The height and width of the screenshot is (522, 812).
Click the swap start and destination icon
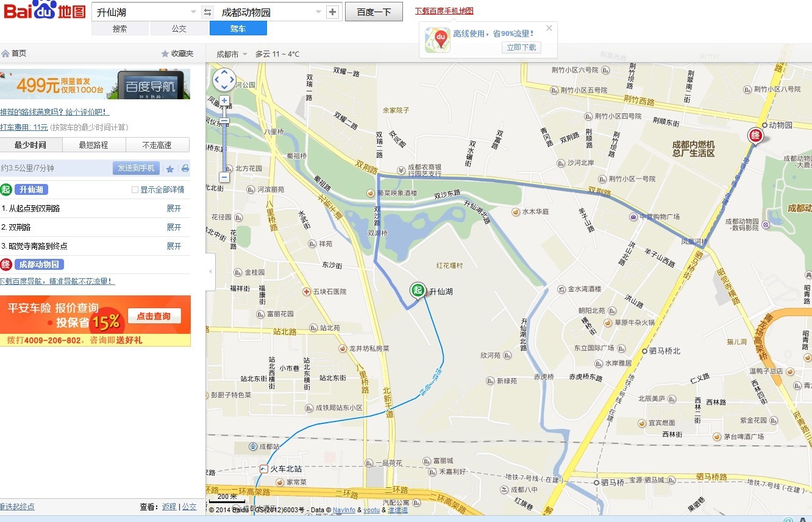pyautogui.click(x=207, y=12)
